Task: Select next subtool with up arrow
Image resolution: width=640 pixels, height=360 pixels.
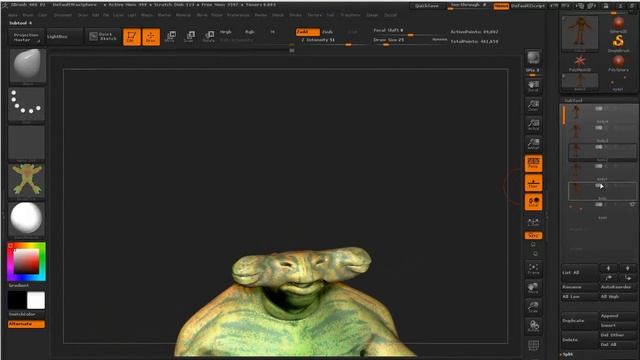Action: pos(608,268)
